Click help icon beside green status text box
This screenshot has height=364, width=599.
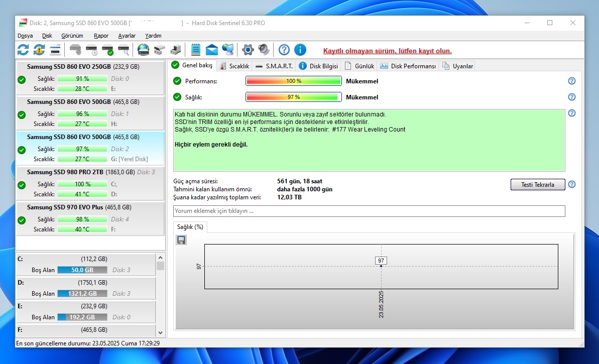pos(571,113)
